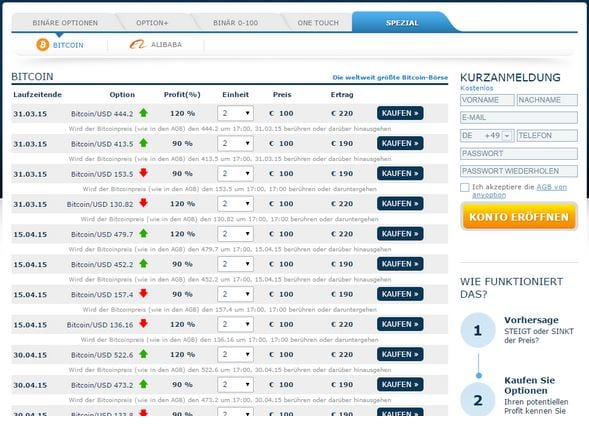Focus the Passwort input field
This screenshot has width=589, height=440.
519,153
